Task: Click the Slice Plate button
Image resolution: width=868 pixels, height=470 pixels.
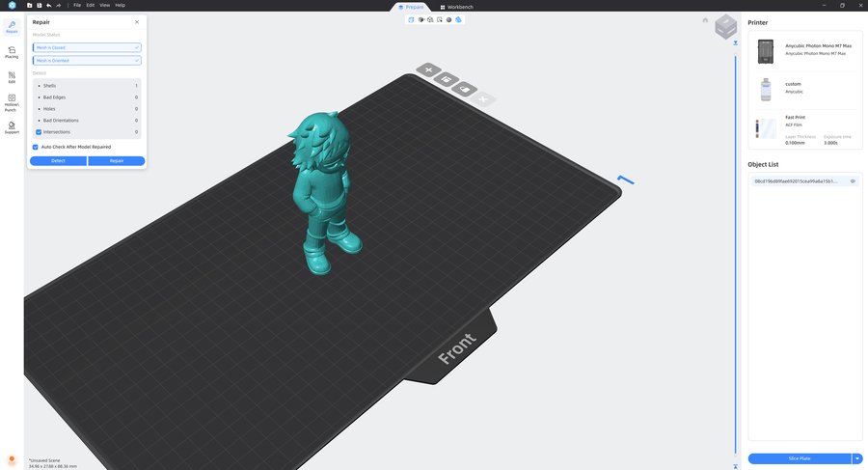Action: coord(800,458)
